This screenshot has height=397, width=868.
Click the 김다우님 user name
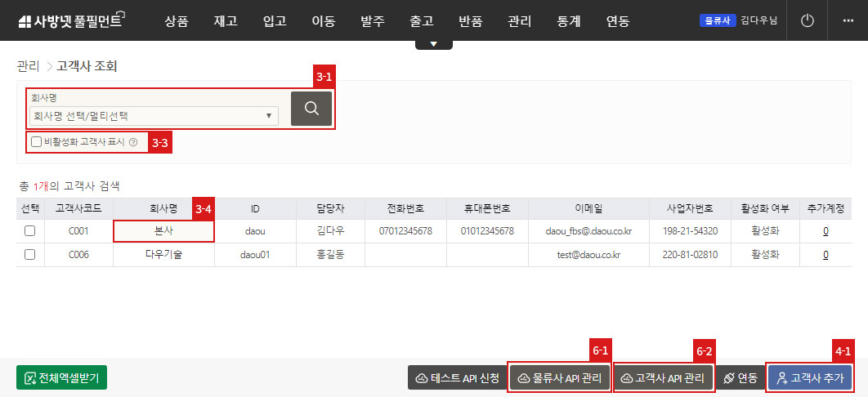759,21
